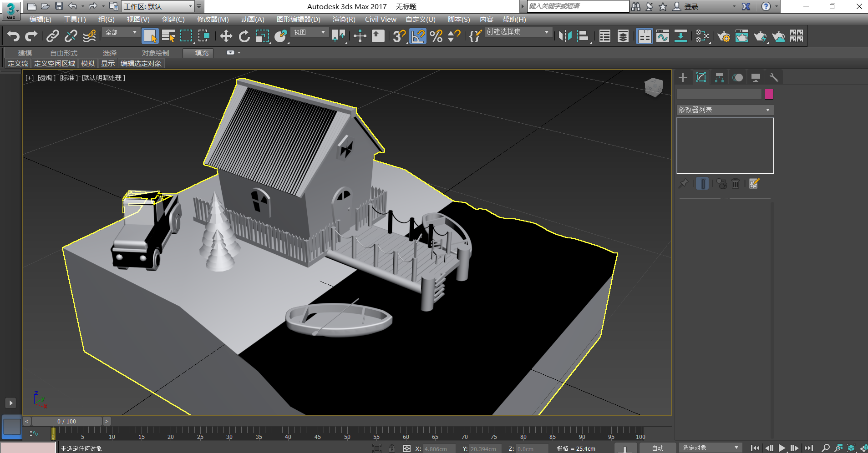The width and height of the screenshot is (868, 453).
Task: Toggle Percent Snap in the toolbar
Action: click(437, 36)
